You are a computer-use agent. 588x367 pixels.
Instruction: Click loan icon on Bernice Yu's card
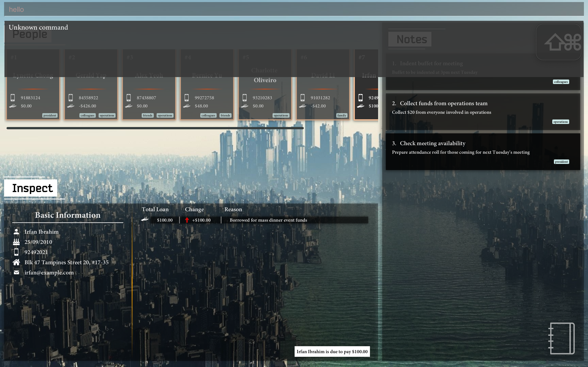[x=187, y=106]
